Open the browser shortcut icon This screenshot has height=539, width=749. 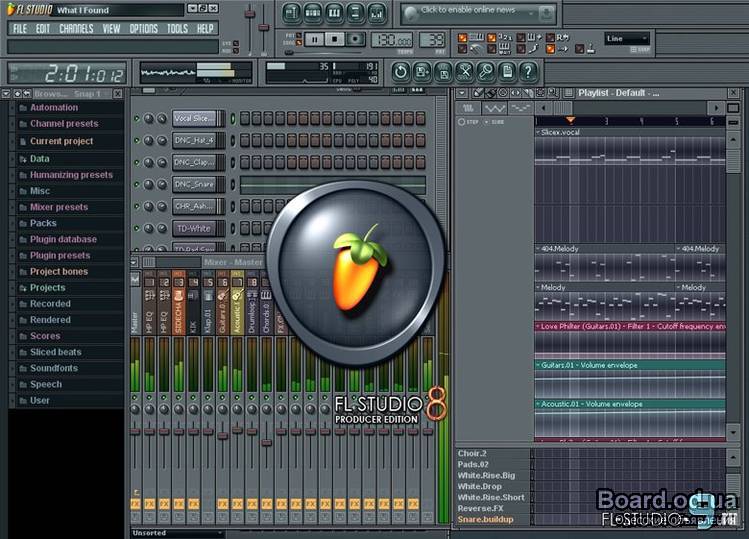pos(355,13)
